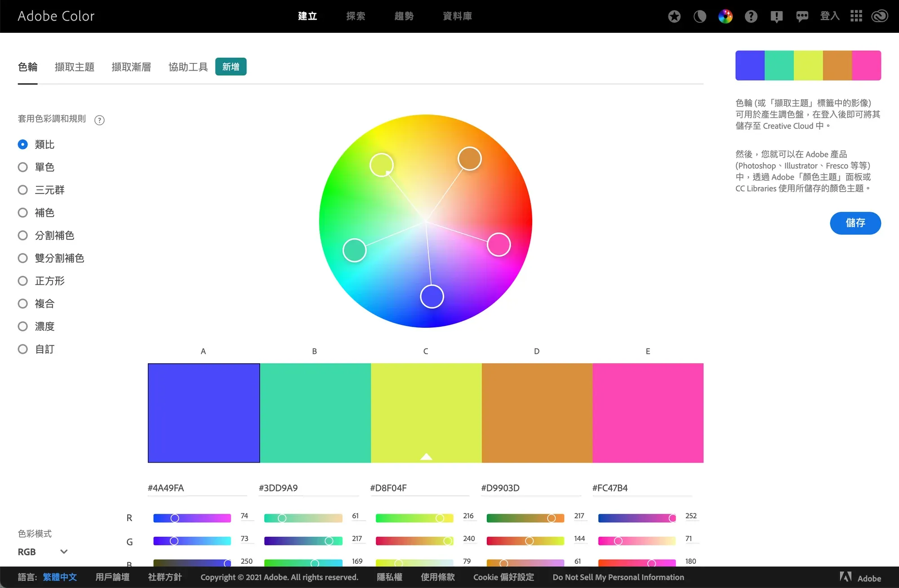Screen dimensions: 899x588
Task: Open the 隱私權 footer link
Action: (x=389, y=577)
